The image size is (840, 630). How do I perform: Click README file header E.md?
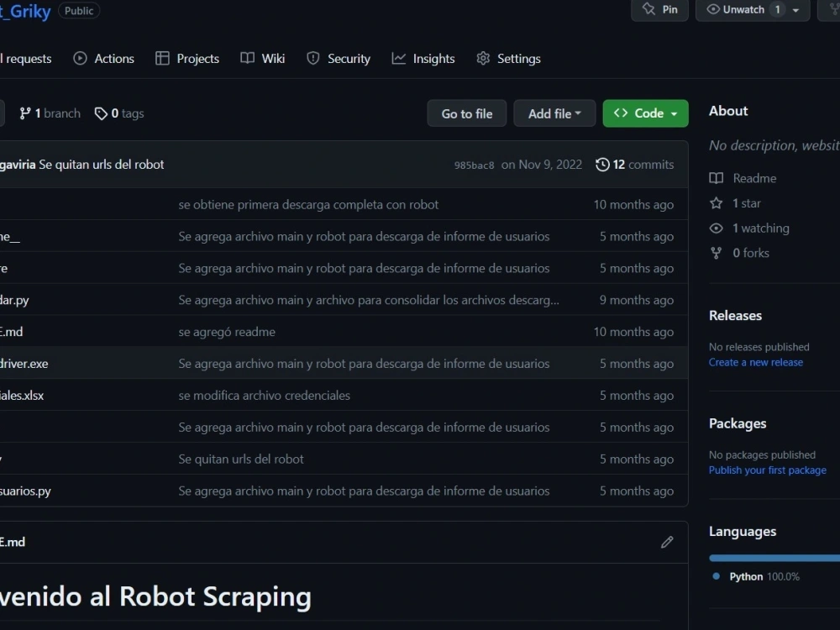click(13, 542)
